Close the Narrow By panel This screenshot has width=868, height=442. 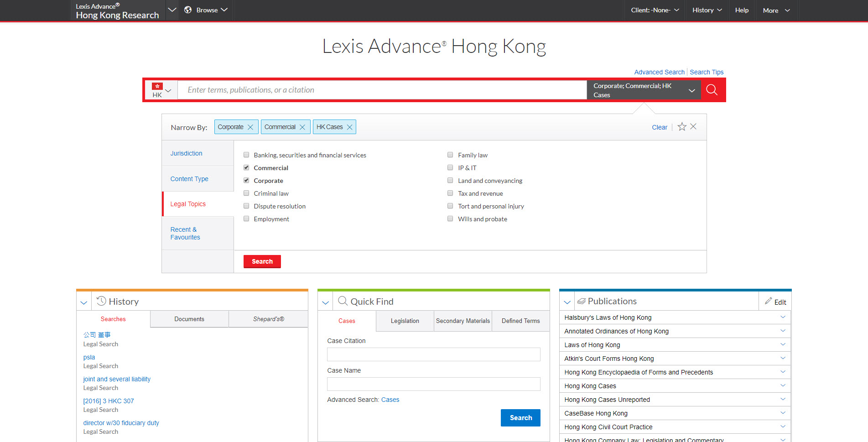click(x=693, y=126)
